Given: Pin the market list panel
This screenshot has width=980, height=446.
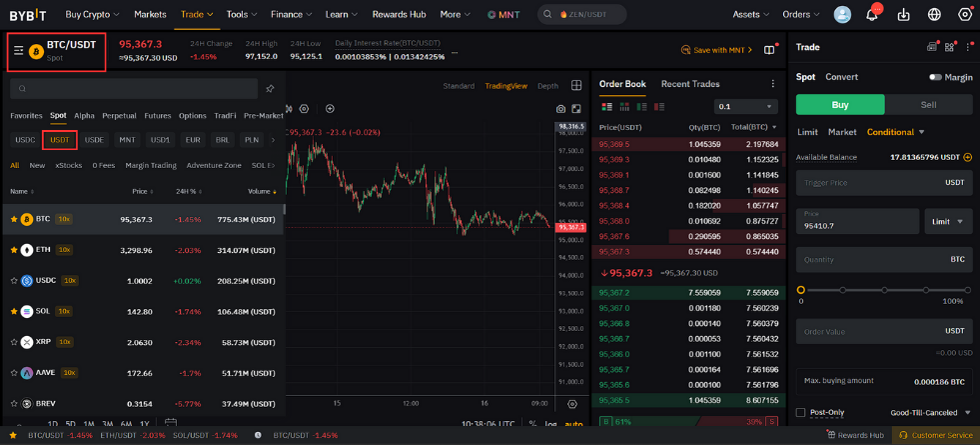Looking at the screenshot, I should [x=270, y=89].
